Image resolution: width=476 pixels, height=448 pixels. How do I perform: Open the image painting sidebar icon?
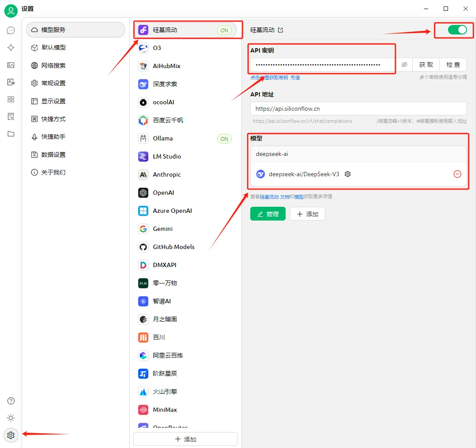point(11,65)
